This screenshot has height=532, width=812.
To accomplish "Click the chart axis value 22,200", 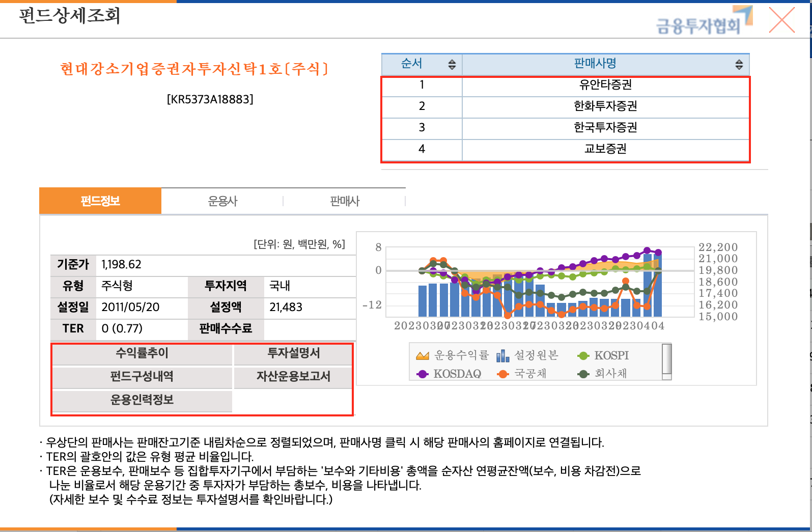I will (718, 247).
